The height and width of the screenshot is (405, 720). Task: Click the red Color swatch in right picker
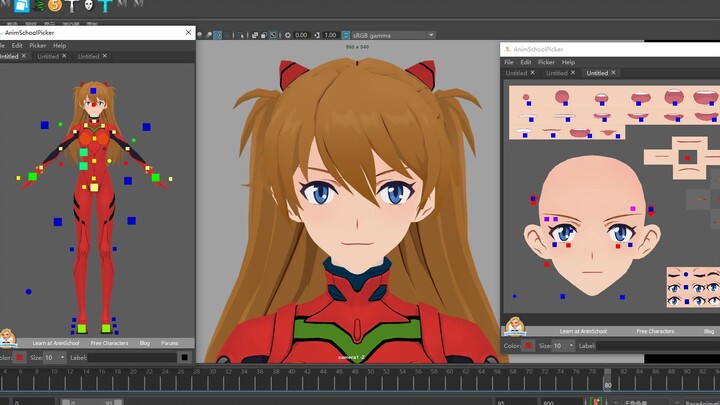(528, 346)
